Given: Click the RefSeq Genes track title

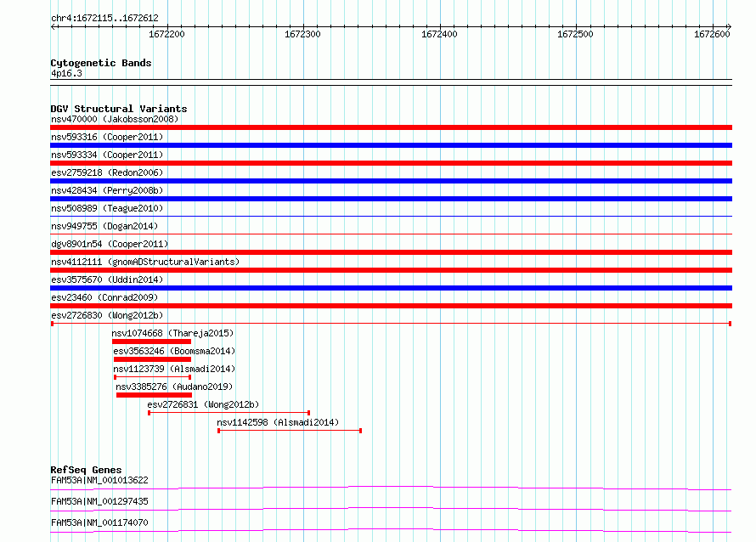Looking at the screenshot, I should tap(86, 470).
